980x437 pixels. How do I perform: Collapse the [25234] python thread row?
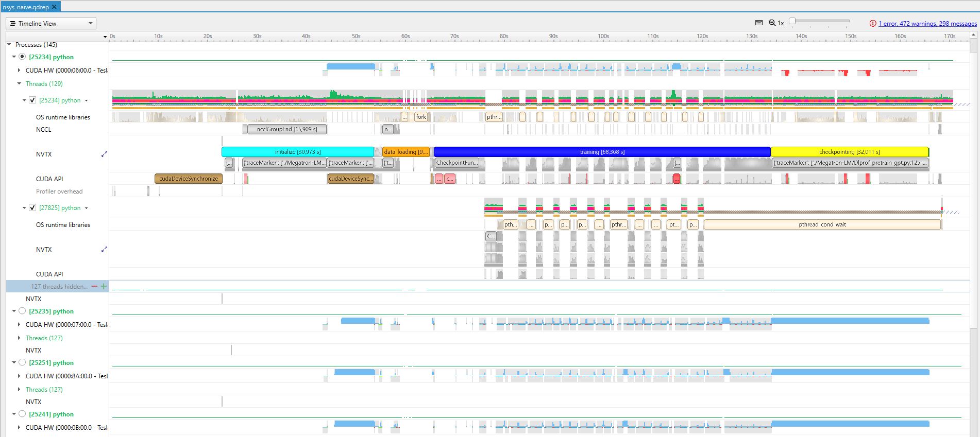(24, 100)
